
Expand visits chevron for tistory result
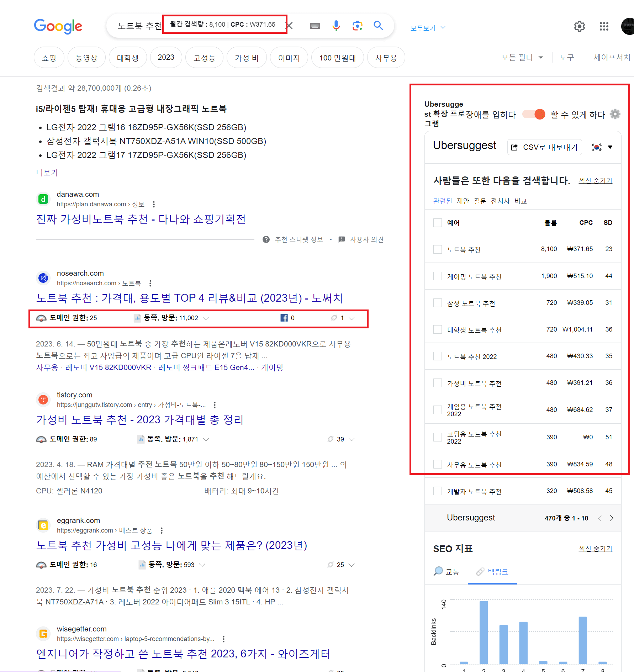click(206, 439)
